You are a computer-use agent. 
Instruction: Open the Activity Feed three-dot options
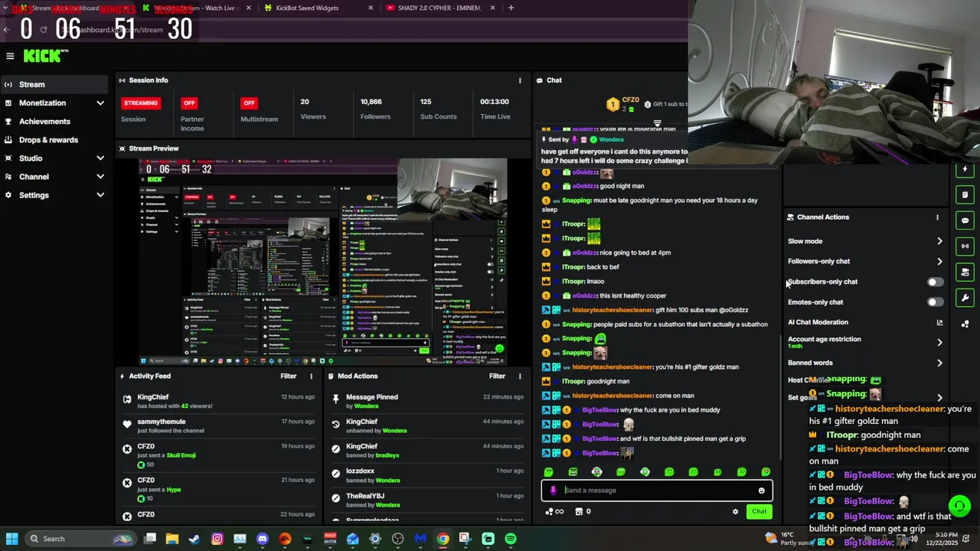click(x=311, y=377)
